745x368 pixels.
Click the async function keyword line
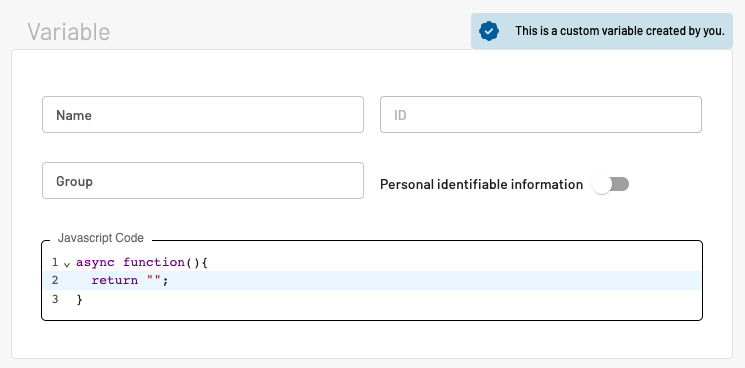click(142, 262)
